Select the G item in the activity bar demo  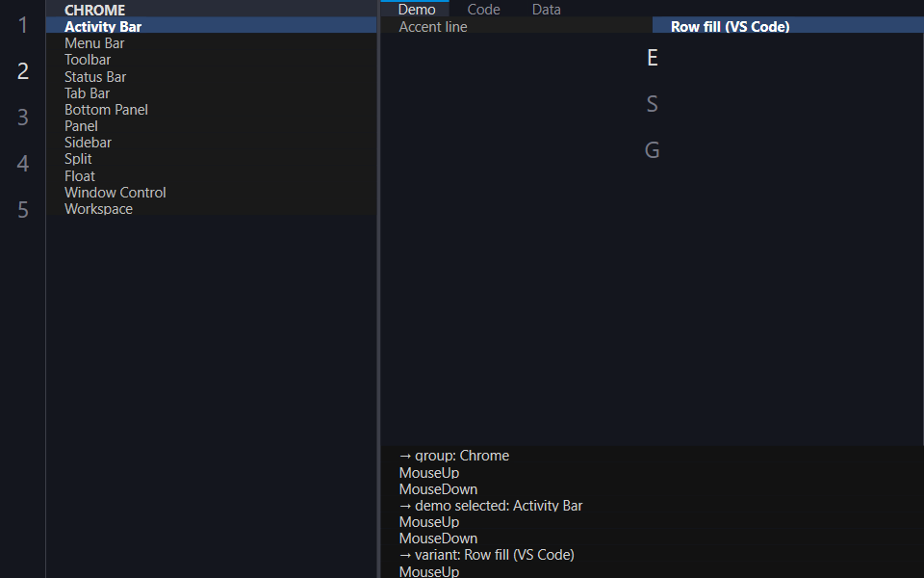click(x=652, y=150)
